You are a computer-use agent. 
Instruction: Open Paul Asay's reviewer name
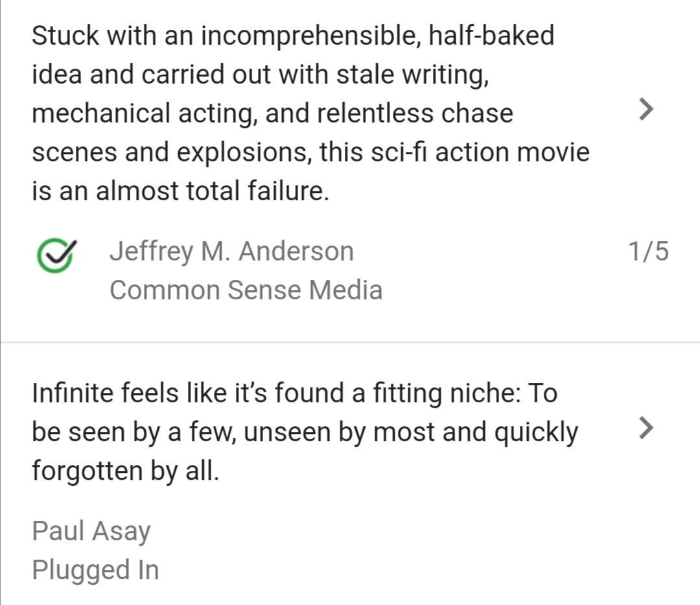point(91,531)
